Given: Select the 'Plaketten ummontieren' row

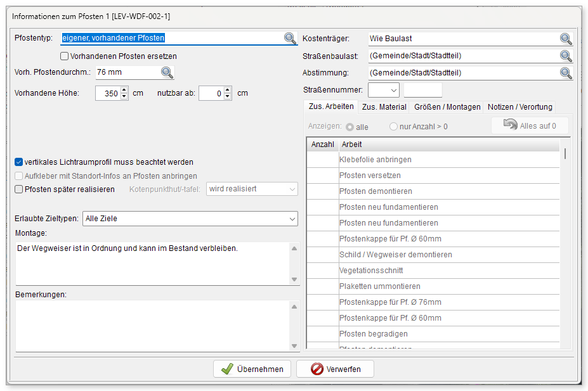Looking at the screenshot, I should [433, 286].
